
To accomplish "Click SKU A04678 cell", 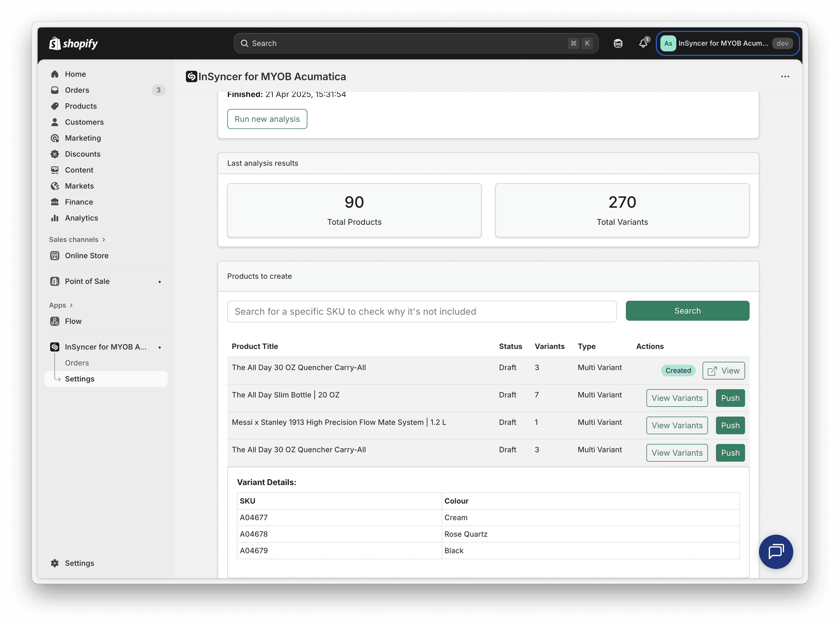I will coord(339,534).
